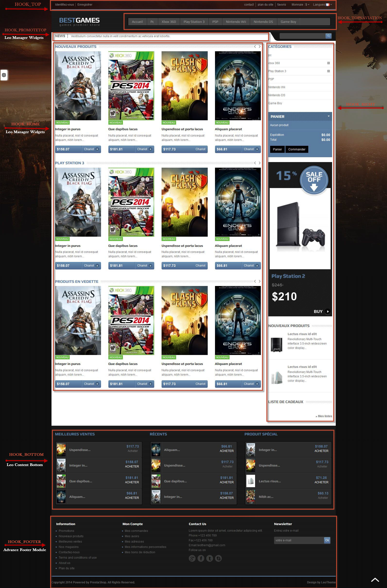The width and height of the screenshot is (387, 588).
Task: Open the Pc menu item
Action: click(152, 21)
